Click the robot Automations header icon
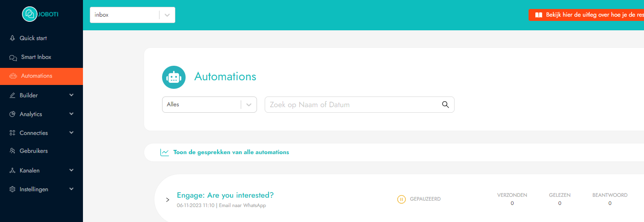Screen dimensions: 644x222 point(174,77)
